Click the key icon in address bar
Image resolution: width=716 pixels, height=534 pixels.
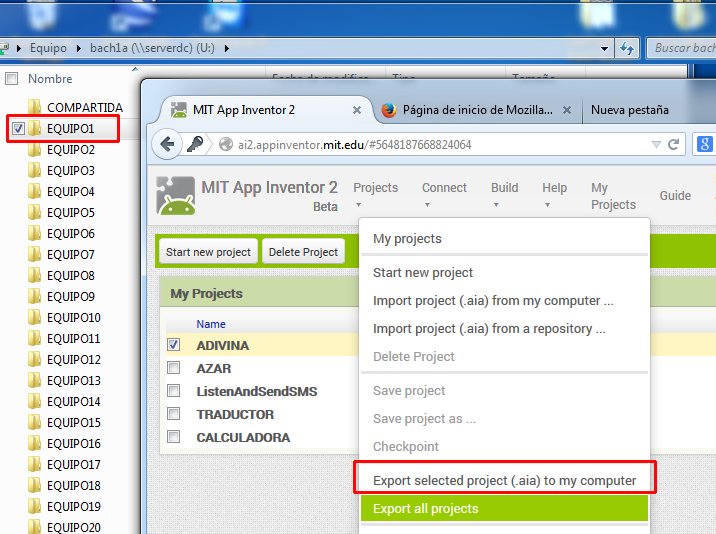click(195, 145)
